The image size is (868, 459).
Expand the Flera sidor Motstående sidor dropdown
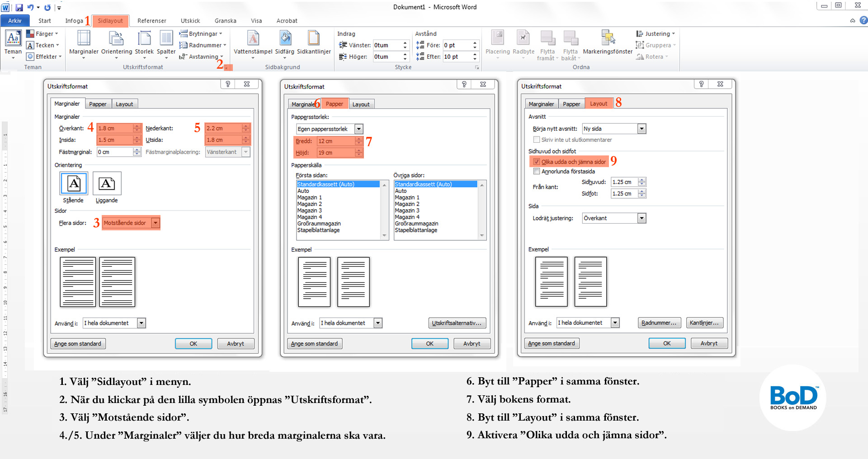tap(156, 223)
